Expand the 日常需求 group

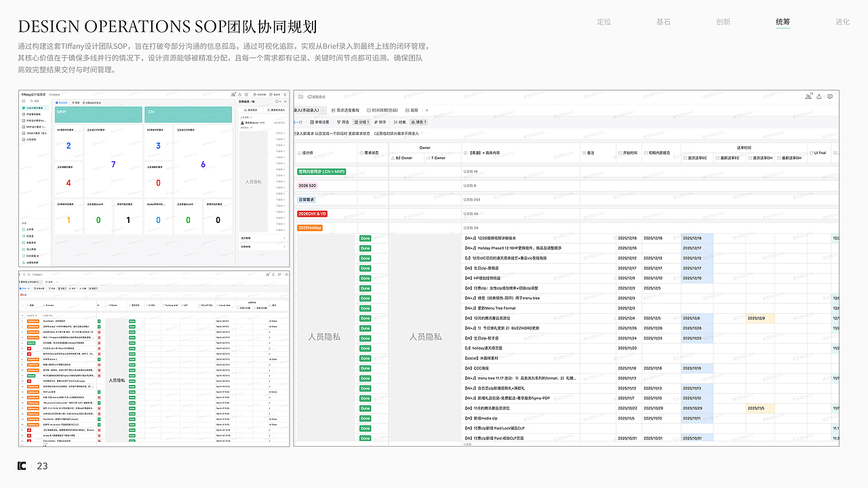pyautogui.click(x=307, y=200)
